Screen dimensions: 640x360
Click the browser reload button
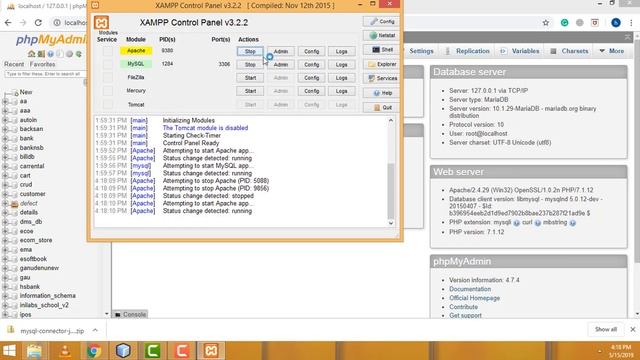[38, 23]
